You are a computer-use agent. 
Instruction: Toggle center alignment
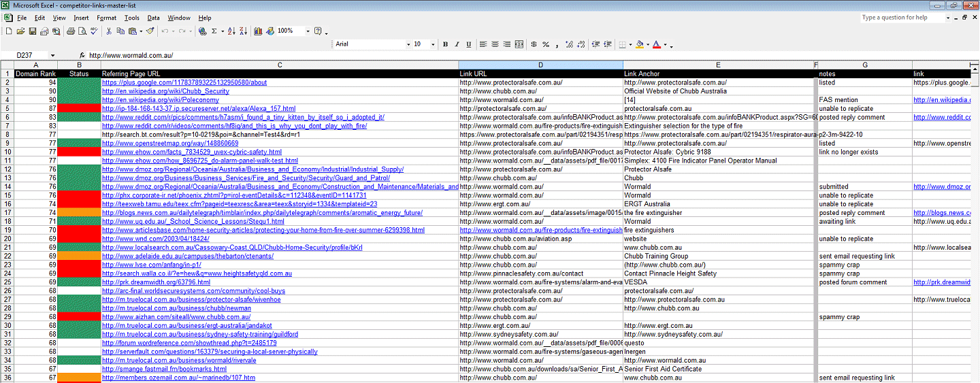tap(495, 44)
